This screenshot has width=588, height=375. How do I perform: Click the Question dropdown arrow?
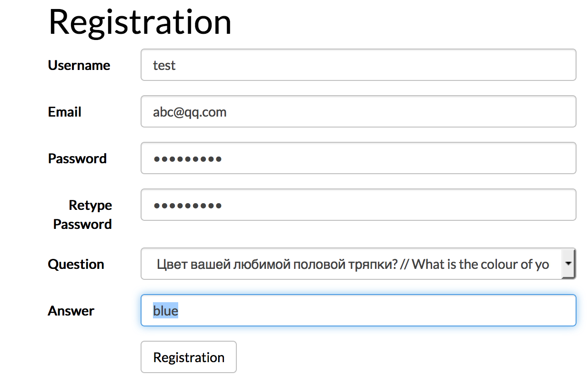pyautogui.click(x=568, y=263)
